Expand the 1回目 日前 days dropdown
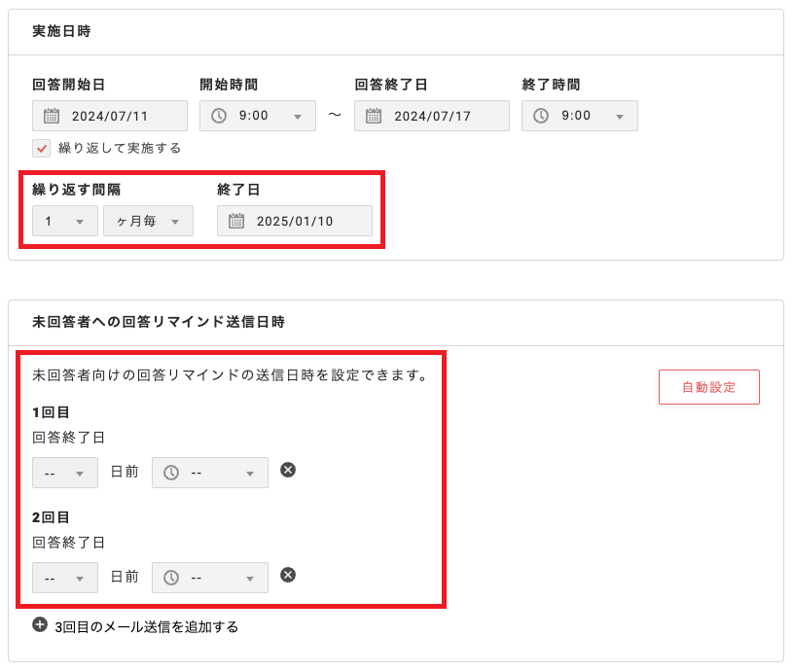The image size is (792, 672). tap(64, 472)
